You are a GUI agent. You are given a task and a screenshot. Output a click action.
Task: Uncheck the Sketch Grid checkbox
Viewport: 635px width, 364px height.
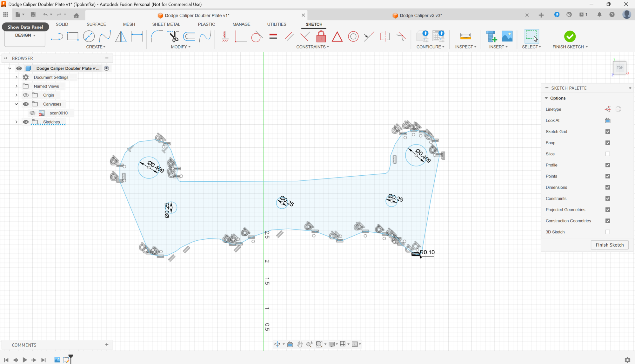click(608, 132)
